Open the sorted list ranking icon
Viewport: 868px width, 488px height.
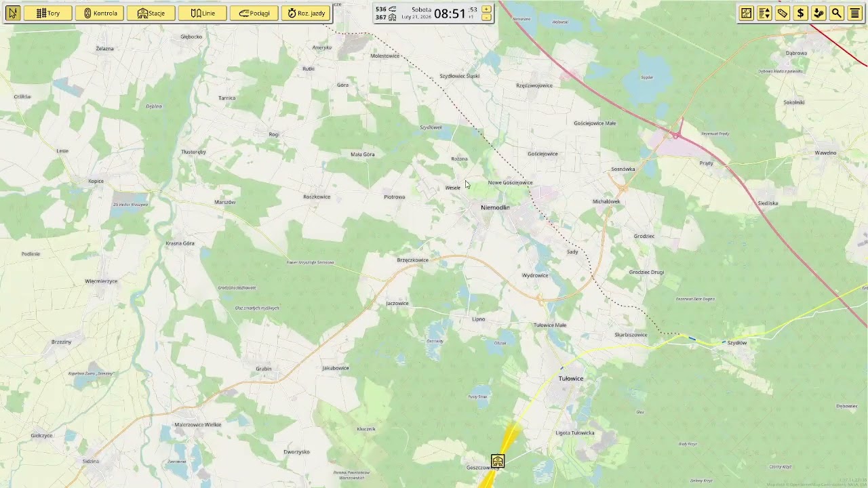tap(764, 13)
